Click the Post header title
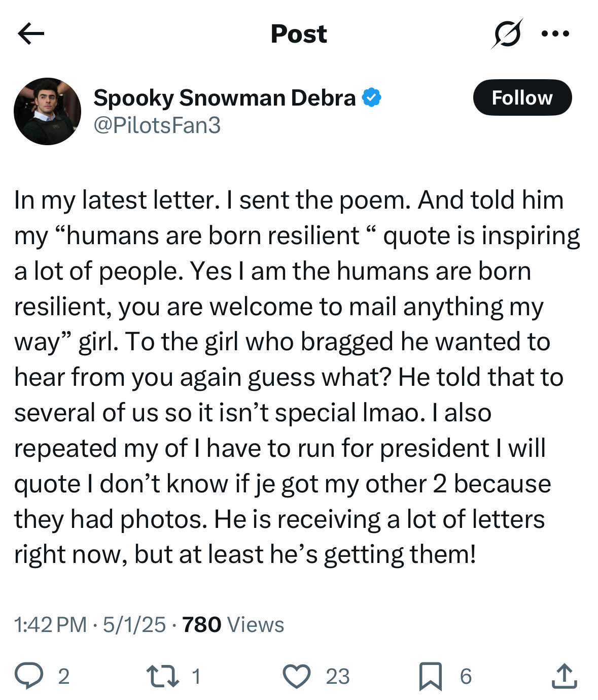Viewport: 598px width, 700px height. (299, 34)
